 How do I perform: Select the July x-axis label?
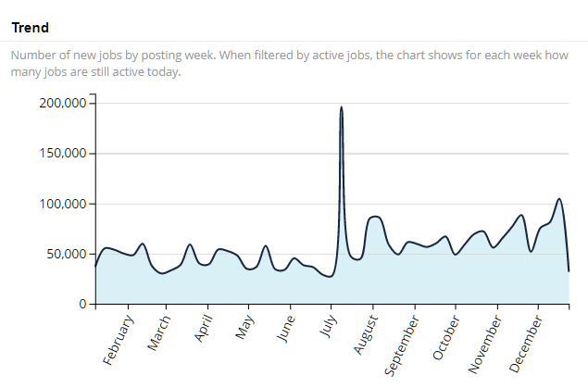pos(329,327)
